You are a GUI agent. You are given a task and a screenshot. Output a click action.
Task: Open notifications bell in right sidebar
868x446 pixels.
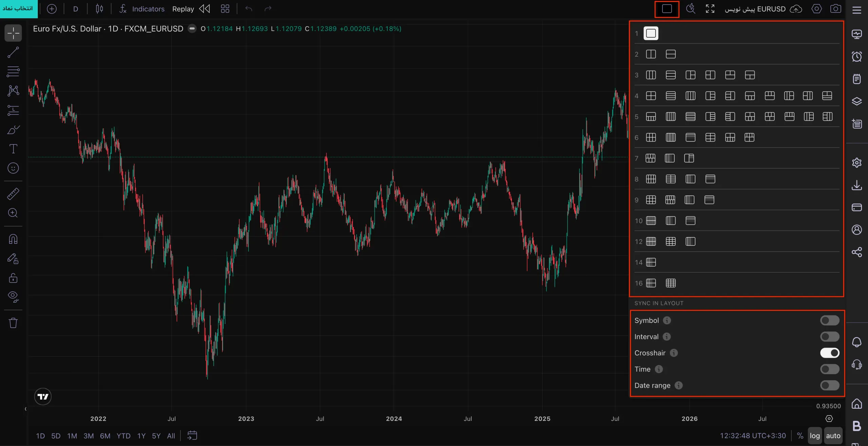click(x=857, y=342)
